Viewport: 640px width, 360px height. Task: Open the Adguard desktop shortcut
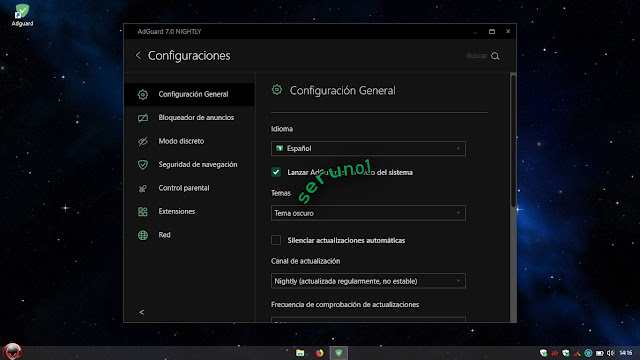pos(22,16)
